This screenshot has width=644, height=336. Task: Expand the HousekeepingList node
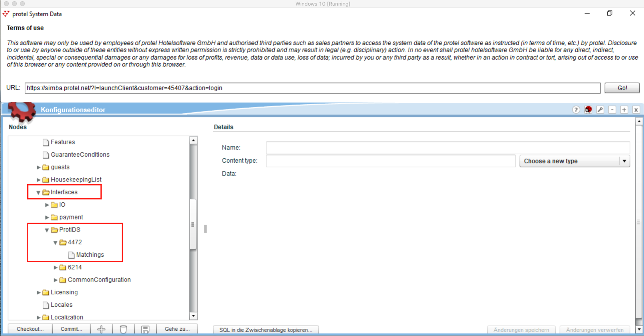[x=38, y=180]
